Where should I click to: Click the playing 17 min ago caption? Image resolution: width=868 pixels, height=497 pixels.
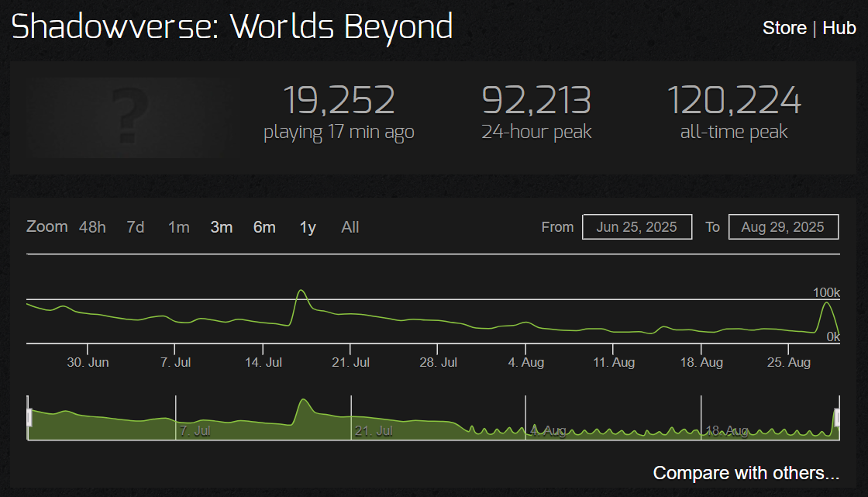click(339, 133)
